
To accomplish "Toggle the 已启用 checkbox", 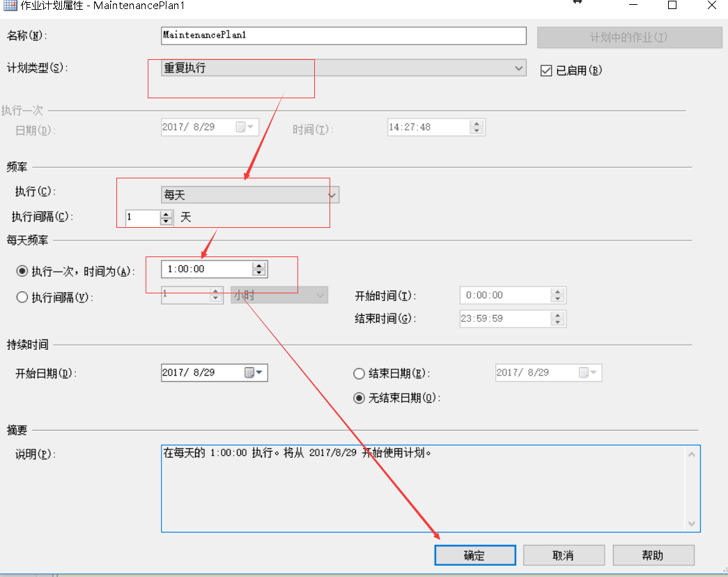I will [546, 70].
